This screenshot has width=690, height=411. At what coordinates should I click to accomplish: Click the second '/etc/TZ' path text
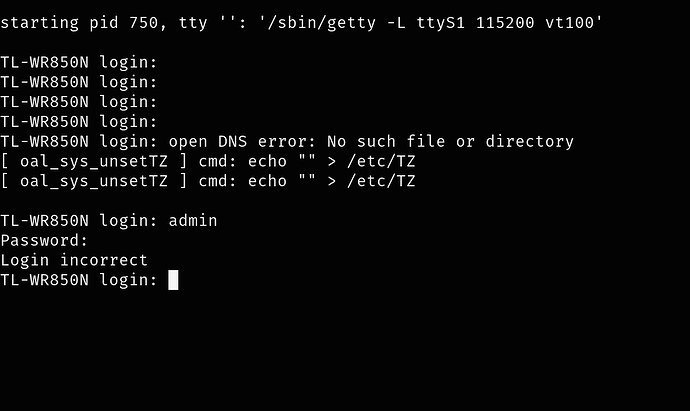(381, 181)
